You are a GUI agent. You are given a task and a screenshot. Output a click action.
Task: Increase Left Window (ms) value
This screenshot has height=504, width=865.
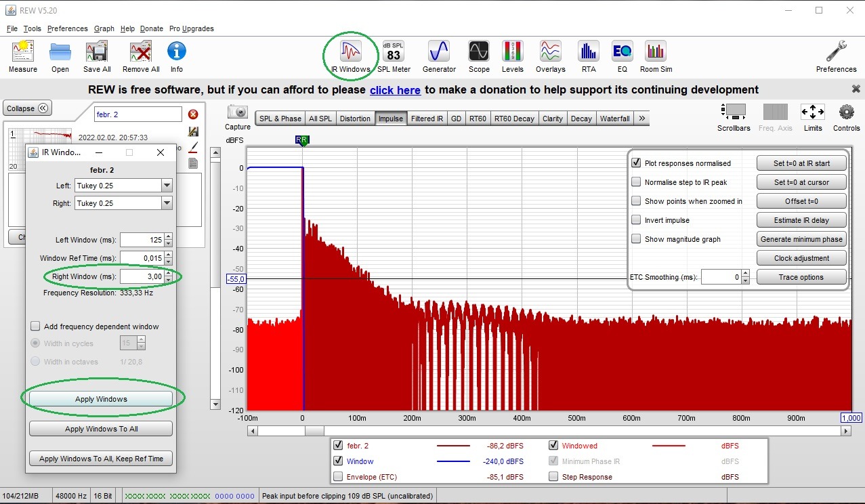tap(169, 236)
